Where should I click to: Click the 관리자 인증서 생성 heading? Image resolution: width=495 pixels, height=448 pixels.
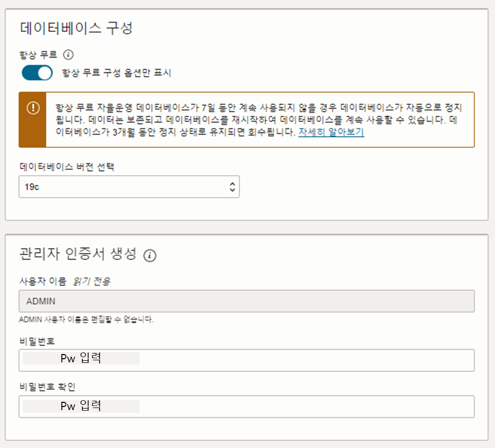[78, 254]
